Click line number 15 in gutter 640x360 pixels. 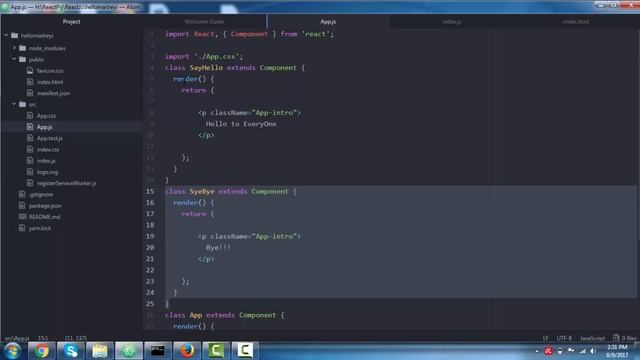150,191
